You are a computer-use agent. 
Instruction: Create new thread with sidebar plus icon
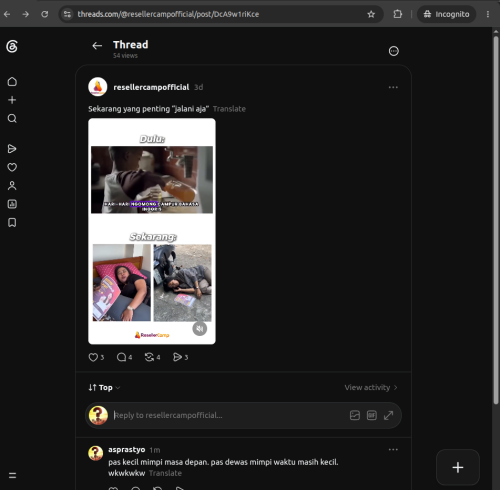12,100
